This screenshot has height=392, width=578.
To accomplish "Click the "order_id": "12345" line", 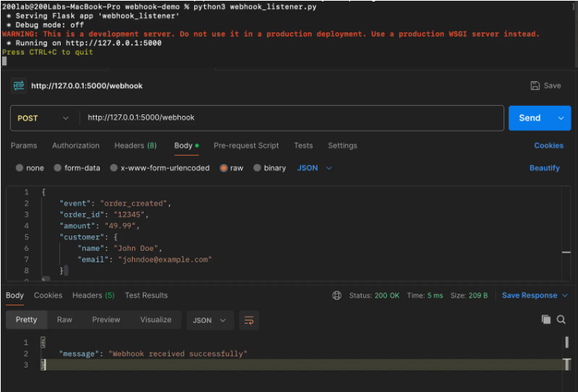I will (104, 215).
